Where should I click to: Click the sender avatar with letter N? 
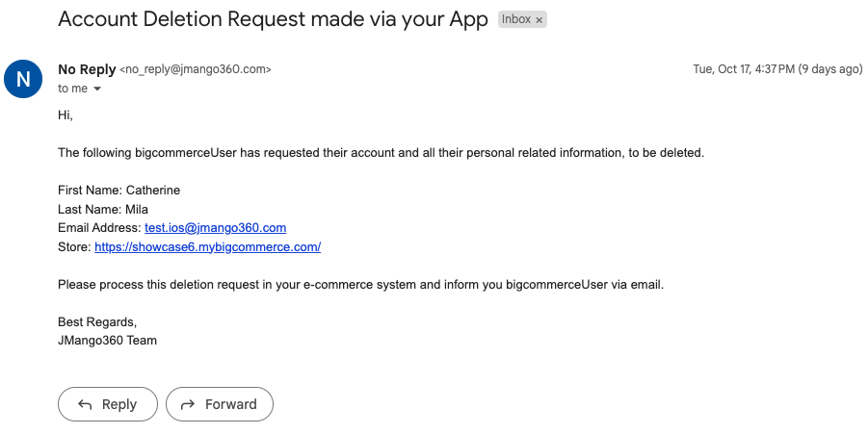click(24, 79)
